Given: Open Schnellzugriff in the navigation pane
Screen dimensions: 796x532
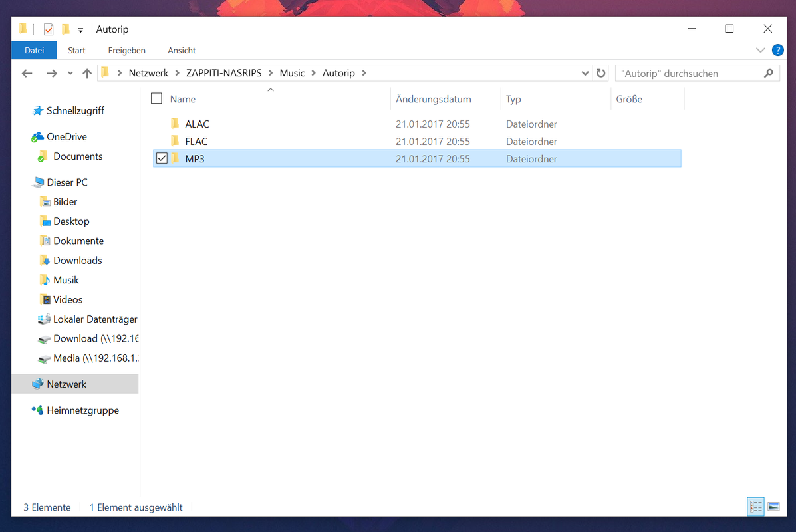Looking at the screenshot, I should (75, 110).
